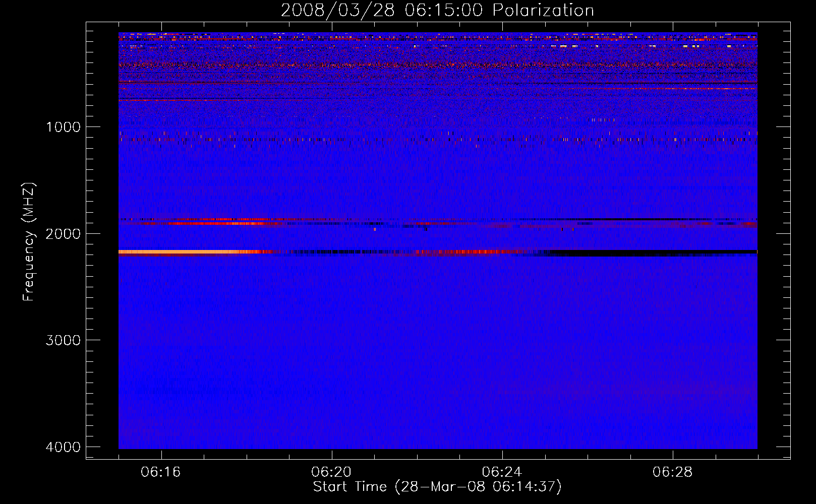The height and width of the screenshot is (504, 816).
Task: Click the 06:20 time tick label
Action: (331, 472)
